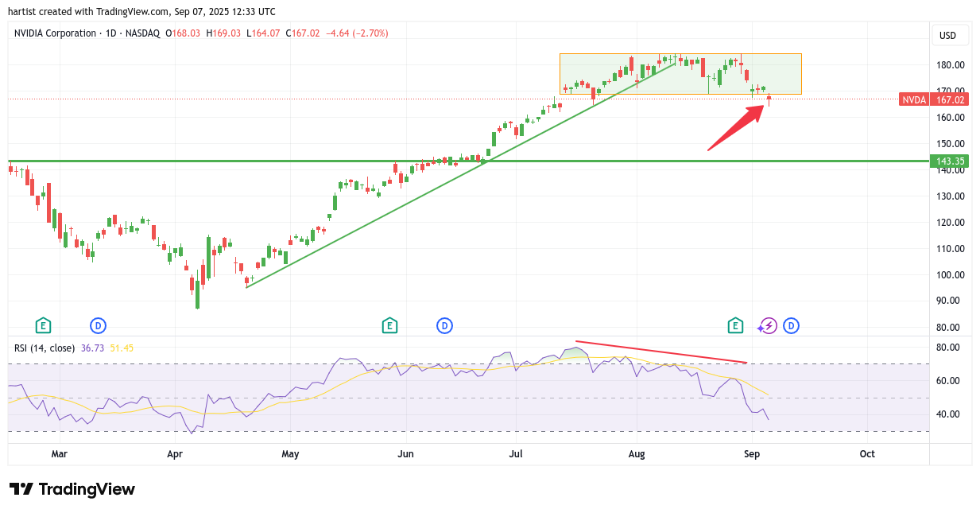This screenshot has height=513, width=980.
Task: Click the Jun label on time axis
Action: (406, 454)
